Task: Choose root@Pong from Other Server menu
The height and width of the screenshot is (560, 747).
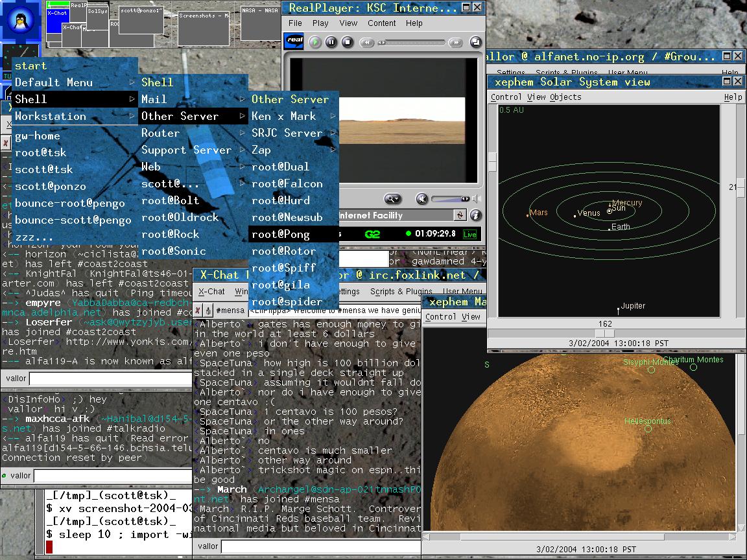Action: [294, 234]
